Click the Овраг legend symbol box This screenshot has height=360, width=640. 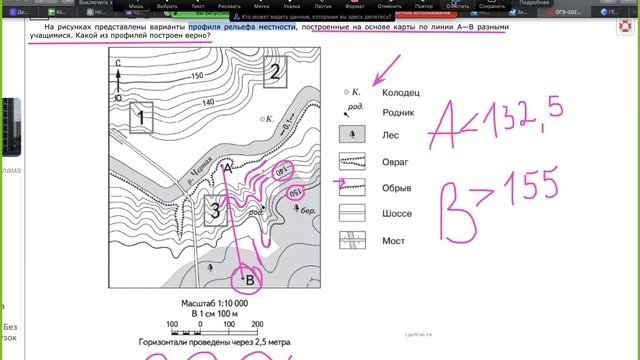point(352,161)
